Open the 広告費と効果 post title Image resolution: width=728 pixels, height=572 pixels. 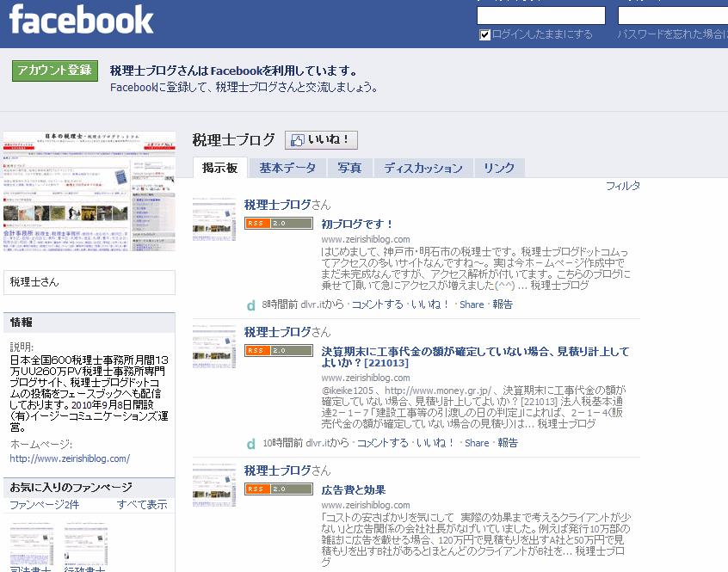354,490
